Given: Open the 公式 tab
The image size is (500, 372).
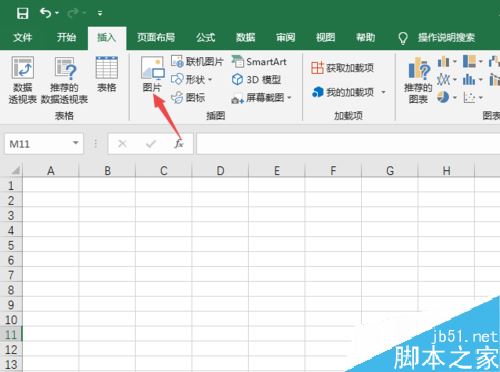Looking at the screenshot, I should pyautogui.click(x=205, y=37).
